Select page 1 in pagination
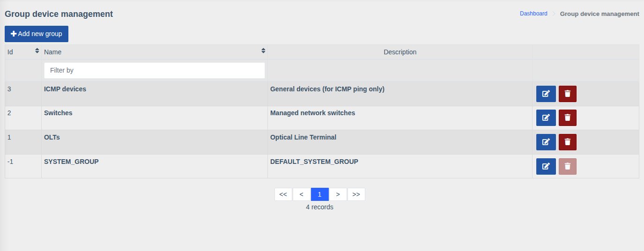This screenshot has height=251, width=644. coord(319,194)
